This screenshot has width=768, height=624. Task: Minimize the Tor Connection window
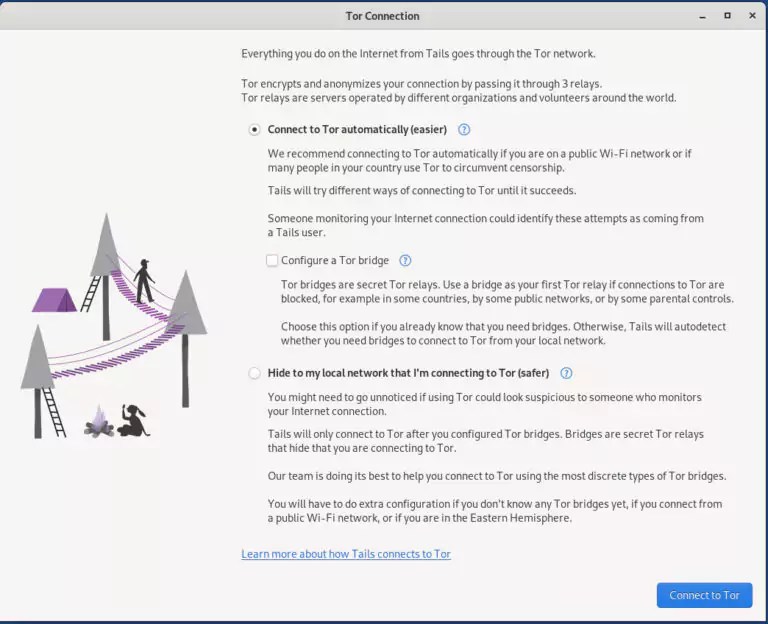tap(703, 16)
